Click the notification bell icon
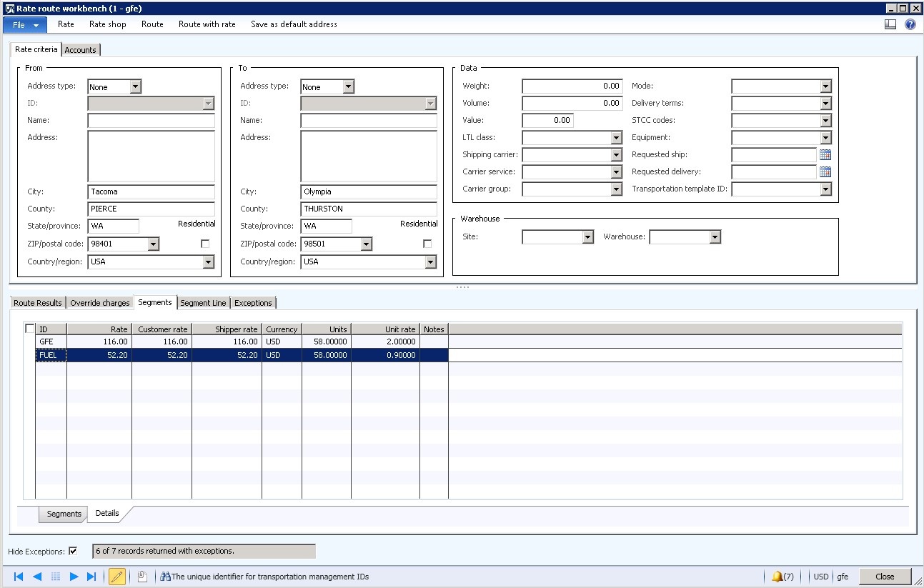This screenshot has height=588, width=924. tap(777, 577)
